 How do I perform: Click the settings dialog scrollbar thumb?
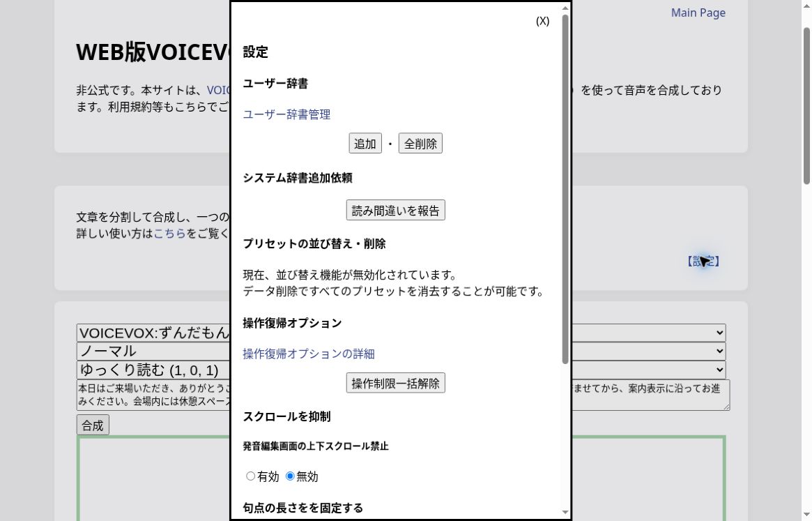(565, 189)
